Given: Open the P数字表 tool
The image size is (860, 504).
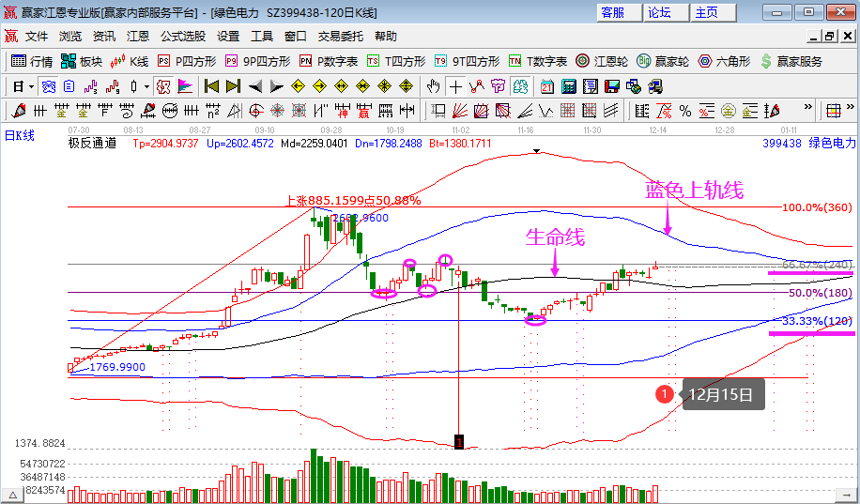Looking at the screenshot, I should click(x=329, y=61).
